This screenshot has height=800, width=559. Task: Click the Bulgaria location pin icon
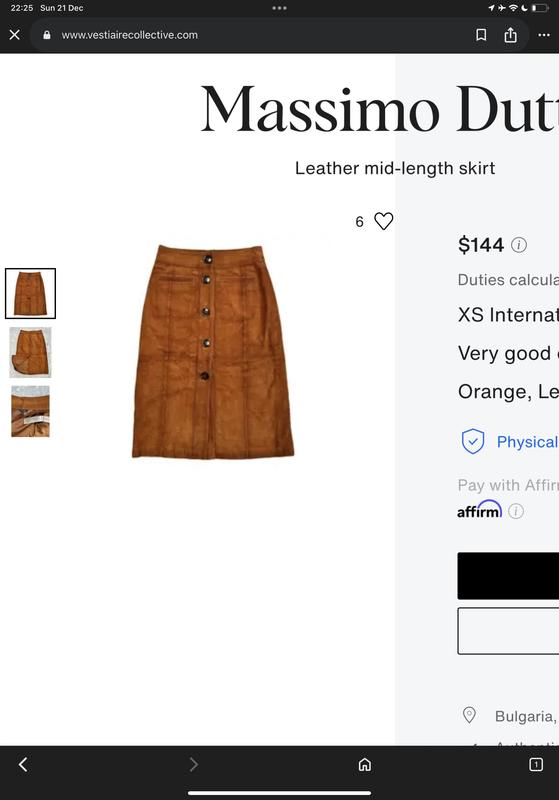coord(469,715)
